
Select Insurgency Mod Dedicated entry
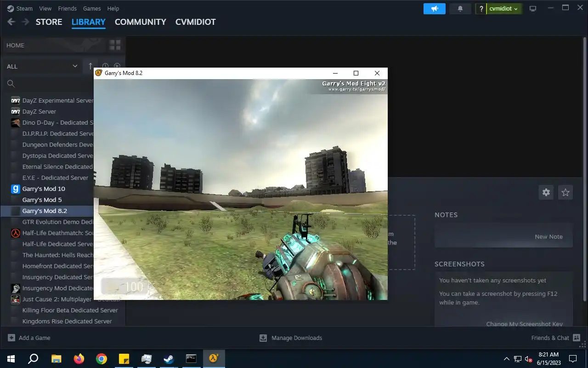pyautogui.click(x=52, y=288)
